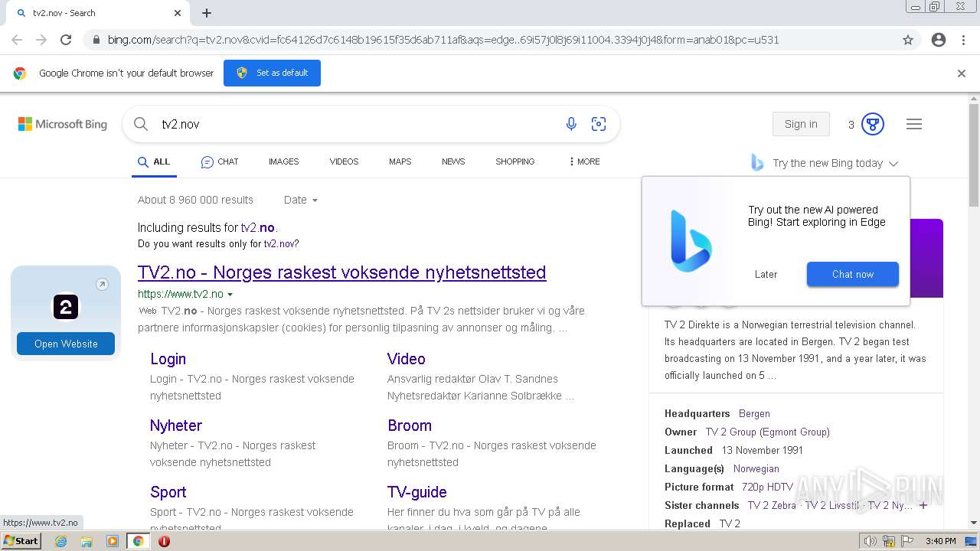980x551 pixels.
Task: Click TV 2 logo in site card
Action: coord(66,308)
